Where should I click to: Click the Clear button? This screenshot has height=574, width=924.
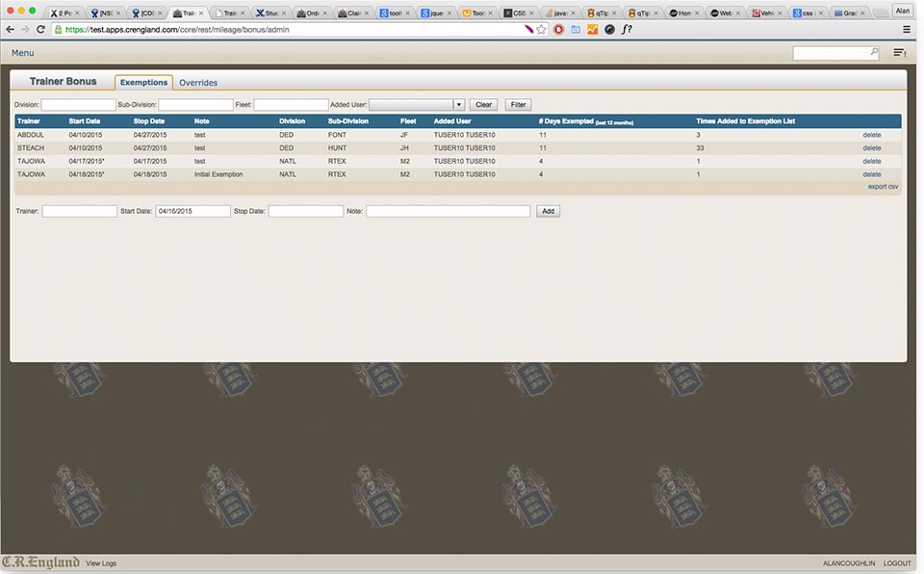483,104
